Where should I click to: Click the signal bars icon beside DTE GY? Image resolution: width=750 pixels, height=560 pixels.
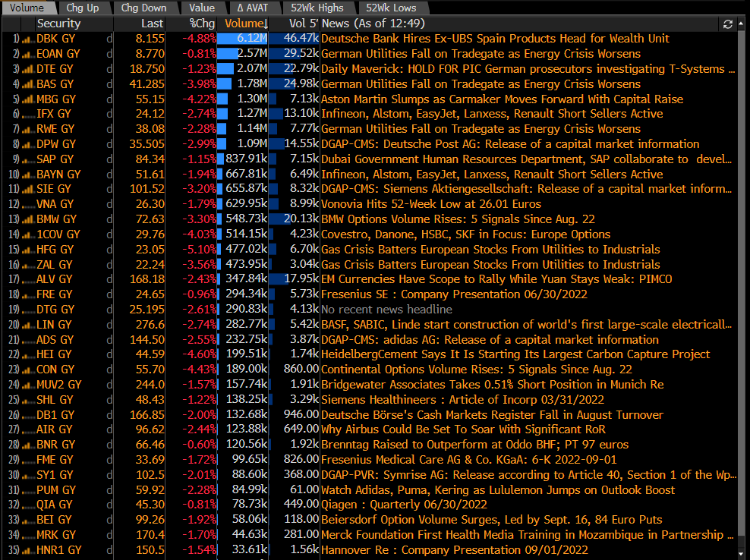[x=28, y=70]
